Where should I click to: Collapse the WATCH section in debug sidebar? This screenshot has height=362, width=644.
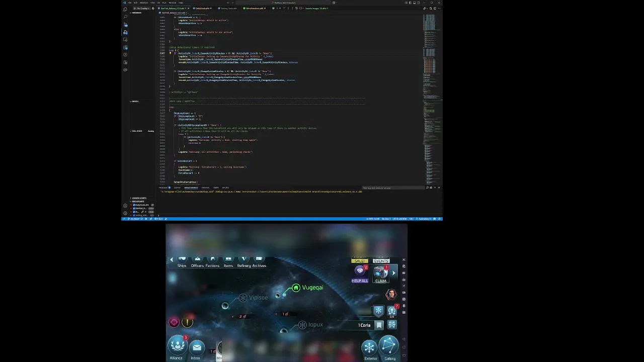pos(135,101)
